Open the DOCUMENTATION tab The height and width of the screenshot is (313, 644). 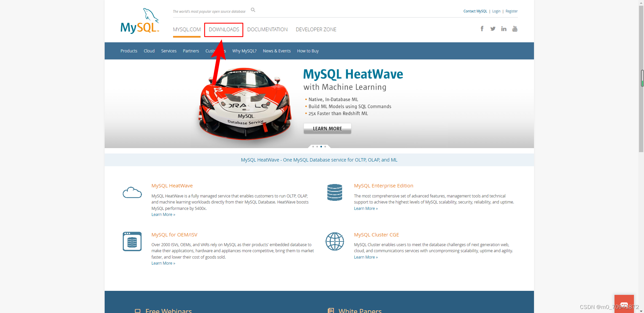pos(267,30)
